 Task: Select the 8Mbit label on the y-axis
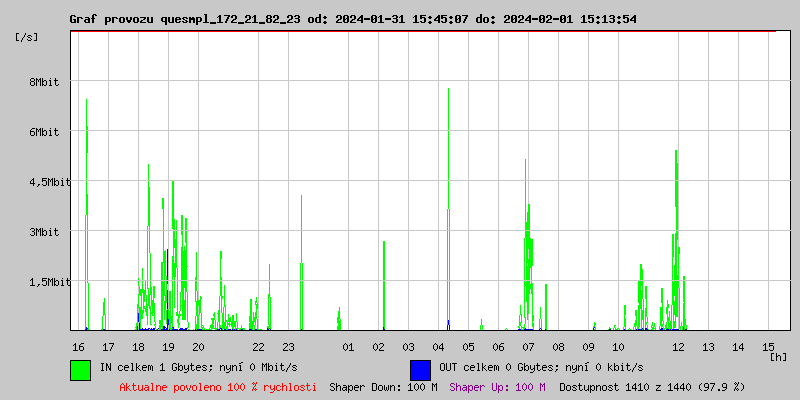click(45, 82)
